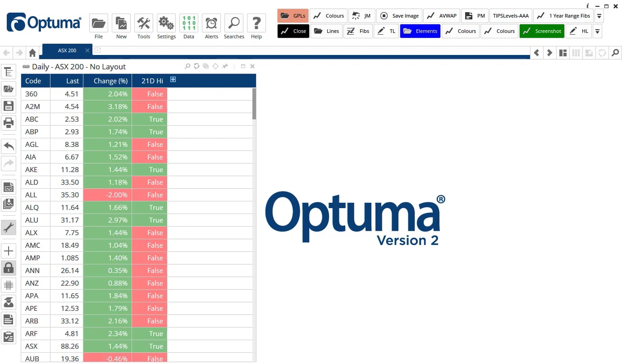
Task: Sort by the Change (%) column header
Action: pyautogui.click(x=108, y=81)
